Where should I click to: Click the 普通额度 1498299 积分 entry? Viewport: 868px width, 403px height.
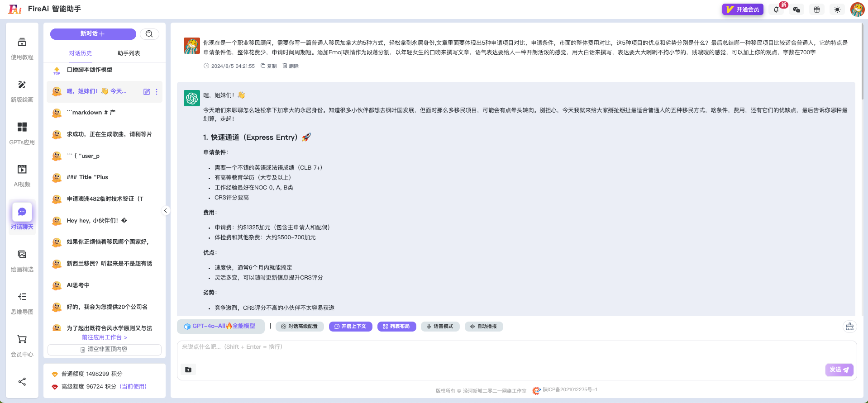[x=92, y=374]
